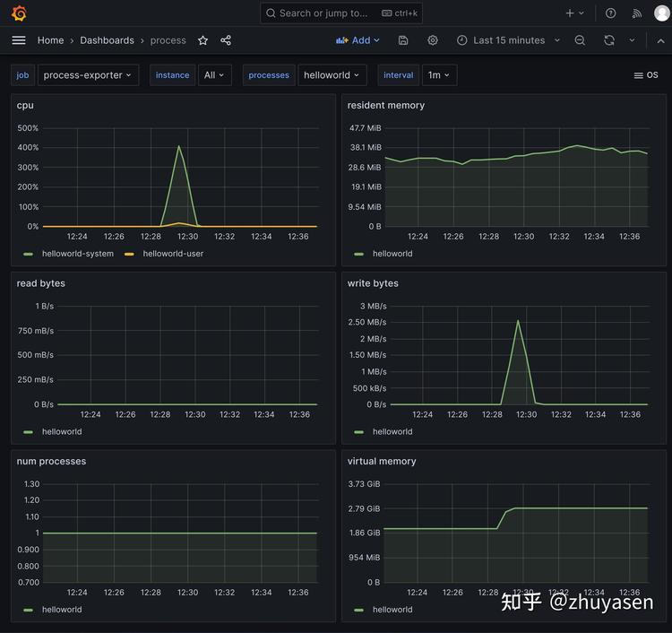The height and width of the screenshot is (633, 672).
Task: Star the process dashboard
Action: (x=202, y=40)
